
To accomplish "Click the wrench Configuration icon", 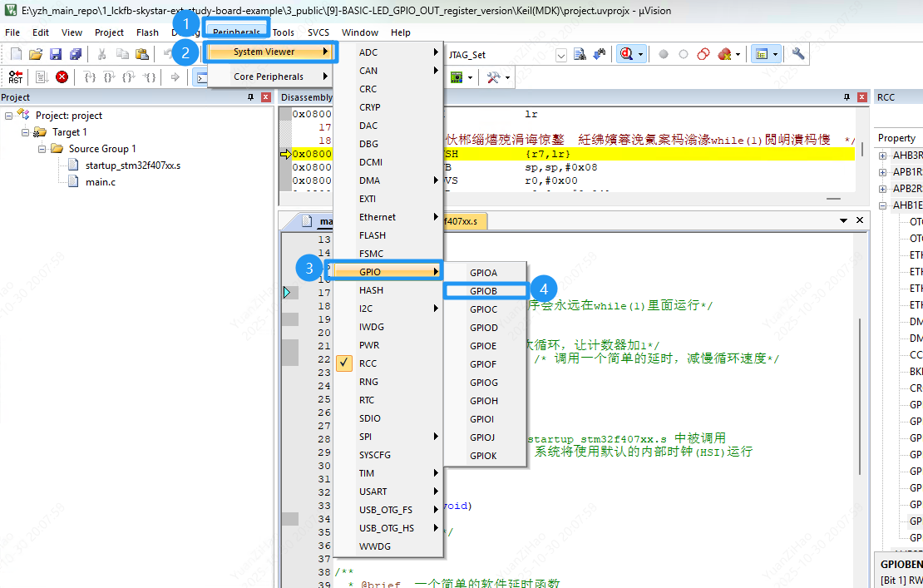I will [x=798, y=54].
